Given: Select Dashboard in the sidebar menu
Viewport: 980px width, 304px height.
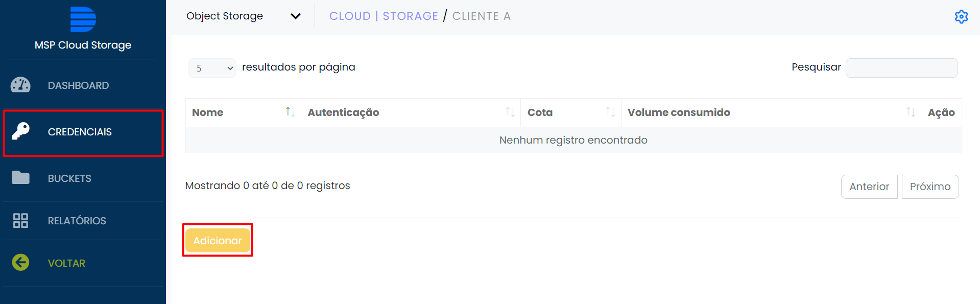Looking at the screenshot, I should pos(78,85).
